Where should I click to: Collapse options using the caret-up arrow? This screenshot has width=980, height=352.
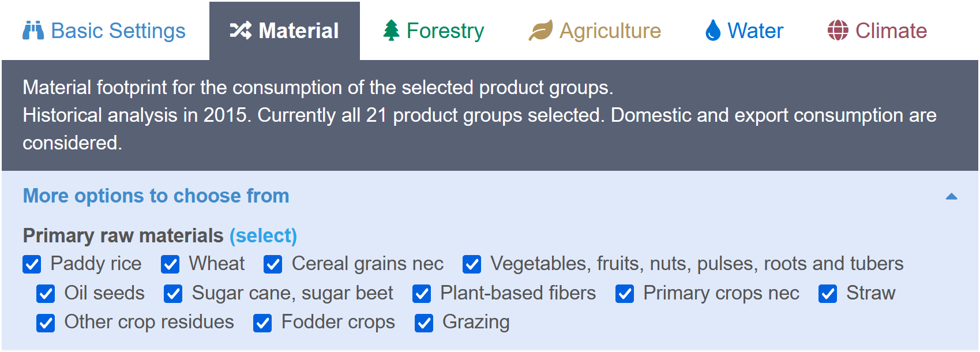[952, 197]
